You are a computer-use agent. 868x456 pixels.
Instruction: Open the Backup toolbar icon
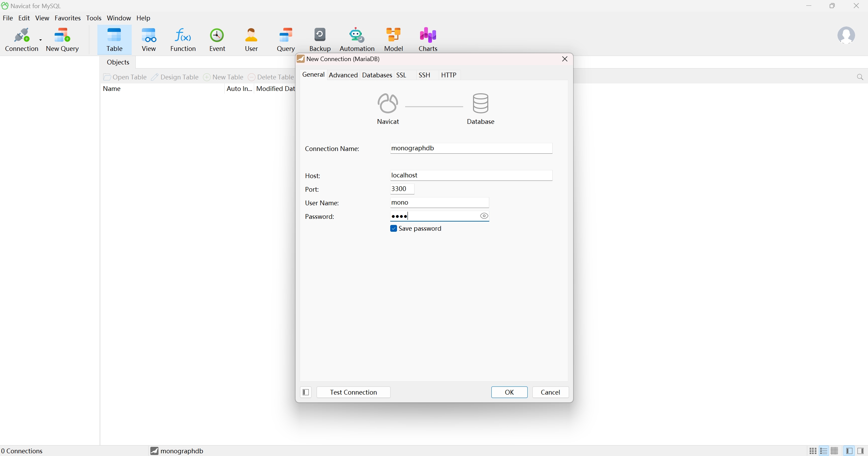tap(320, 40)
